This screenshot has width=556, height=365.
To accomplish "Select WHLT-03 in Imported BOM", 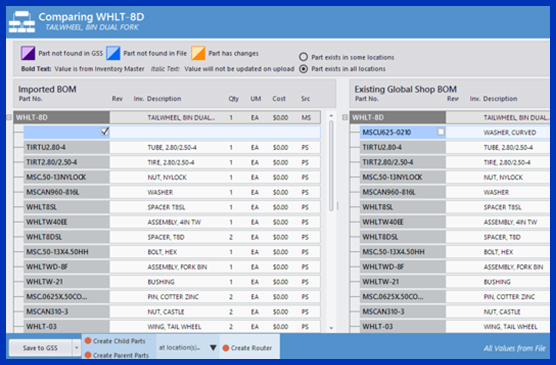I will (66, 326).
